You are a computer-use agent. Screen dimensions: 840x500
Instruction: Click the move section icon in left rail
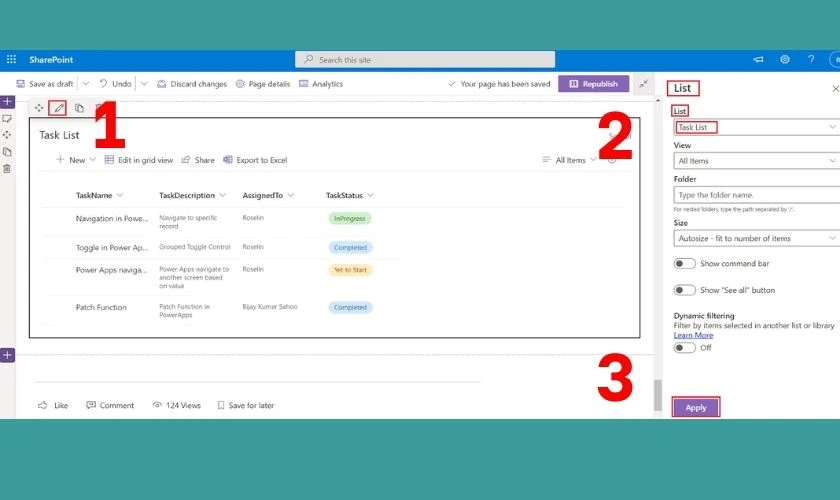[x=7, y=135]
